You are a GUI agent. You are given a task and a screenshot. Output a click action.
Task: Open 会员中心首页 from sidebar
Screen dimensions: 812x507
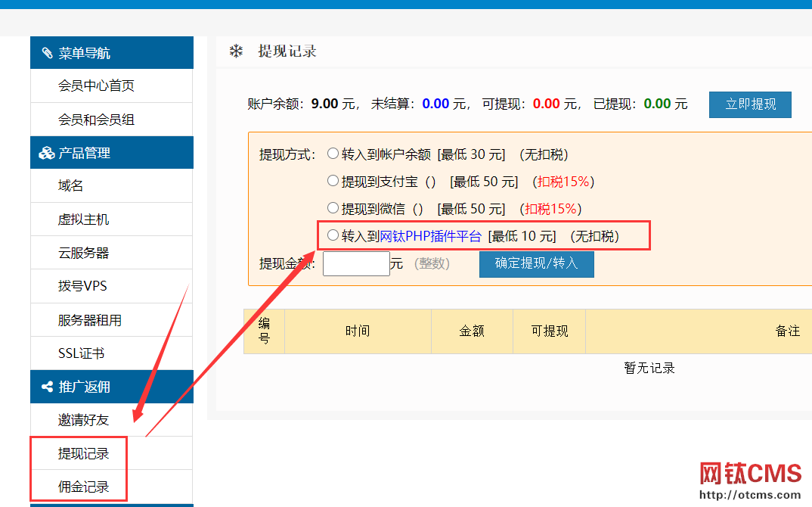[96, 86]
